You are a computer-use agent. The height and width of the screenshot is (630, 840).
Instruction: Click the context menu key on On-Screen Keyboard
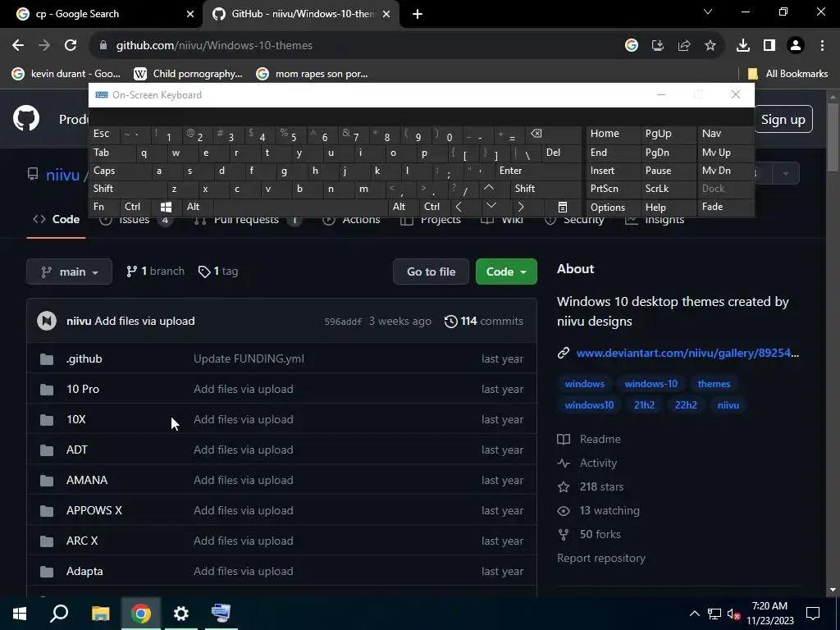point(562,207)
